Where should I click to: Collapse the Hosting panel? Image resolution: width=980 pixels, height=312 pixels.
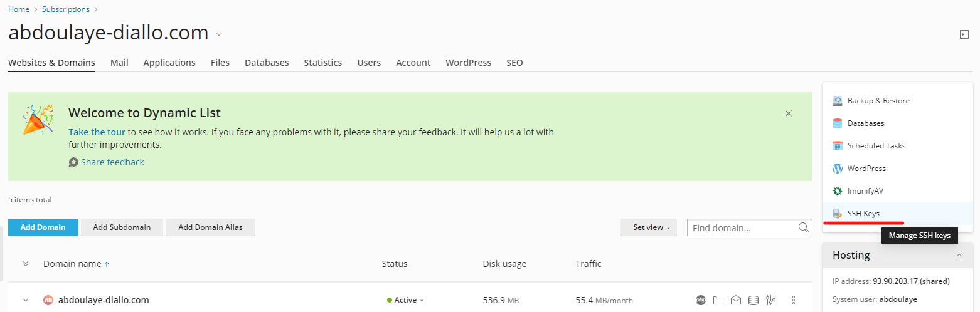click(x=959, y=255)
